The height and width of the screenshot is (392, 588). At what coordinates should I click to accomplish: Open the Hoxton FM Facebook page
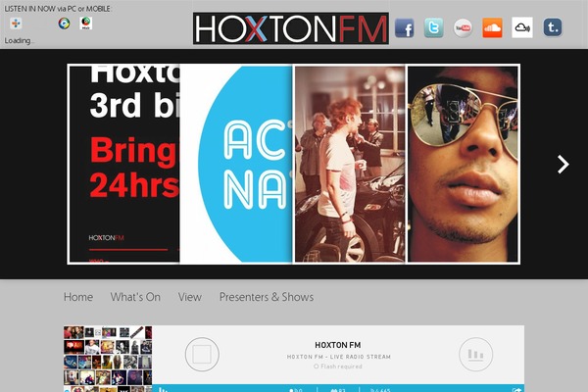(404, 27)
